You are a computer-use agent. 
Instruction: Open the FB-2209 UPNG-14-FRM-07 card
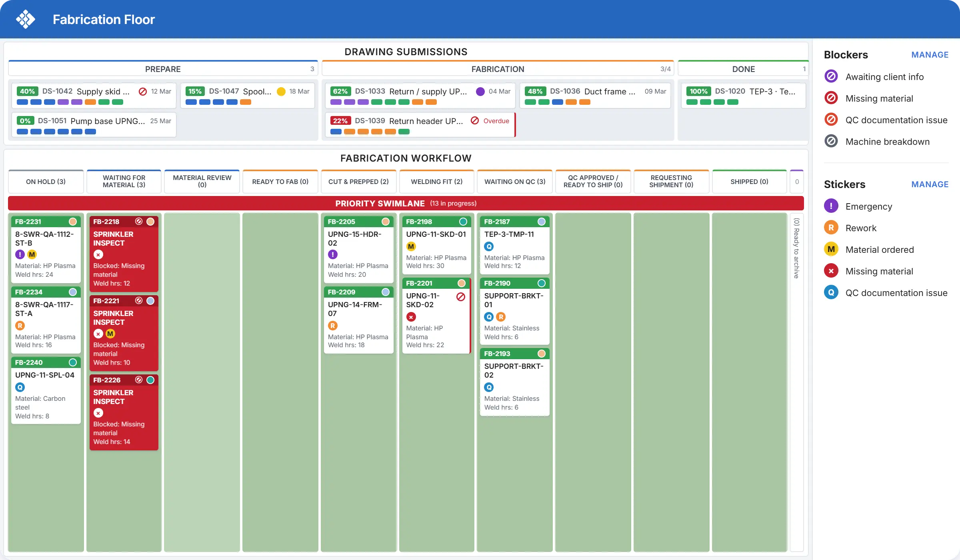click(358, 320)
